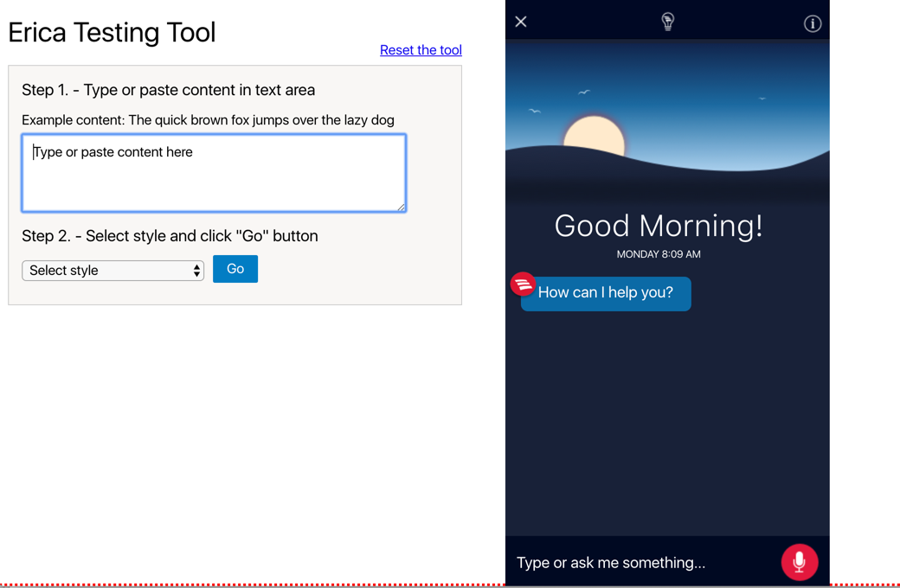The width and height of the screenshot is (900, 588).
Task: Click the Good Morning! greeting text
Action: pyautogui.click(x=659, y=226)
